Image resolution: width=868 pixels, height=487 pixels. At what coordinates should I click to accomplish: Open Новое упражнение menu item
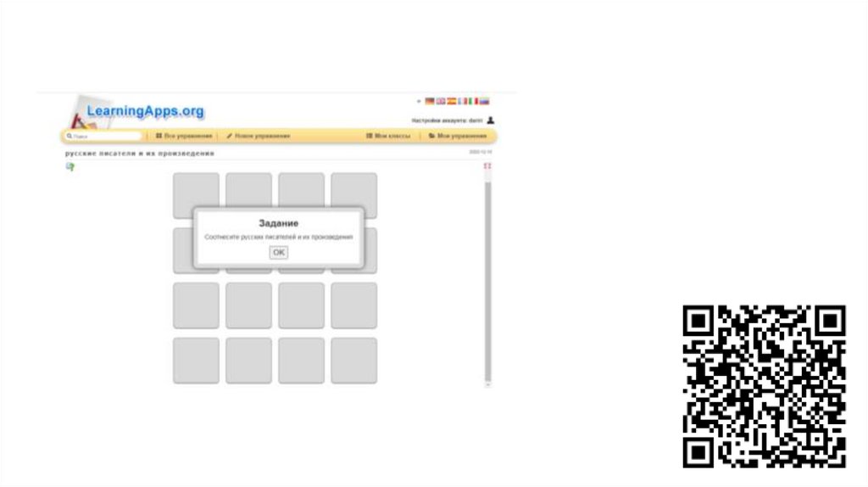(x=258, y=136)
